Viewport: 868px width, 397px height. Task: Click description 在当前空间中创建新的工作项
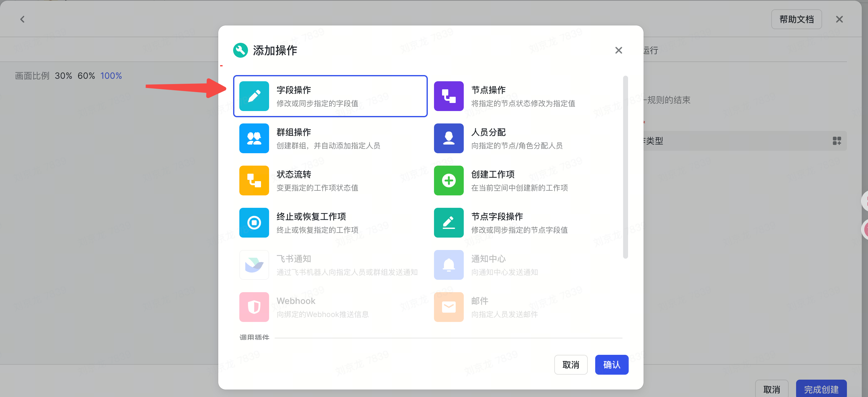[519, 188]
